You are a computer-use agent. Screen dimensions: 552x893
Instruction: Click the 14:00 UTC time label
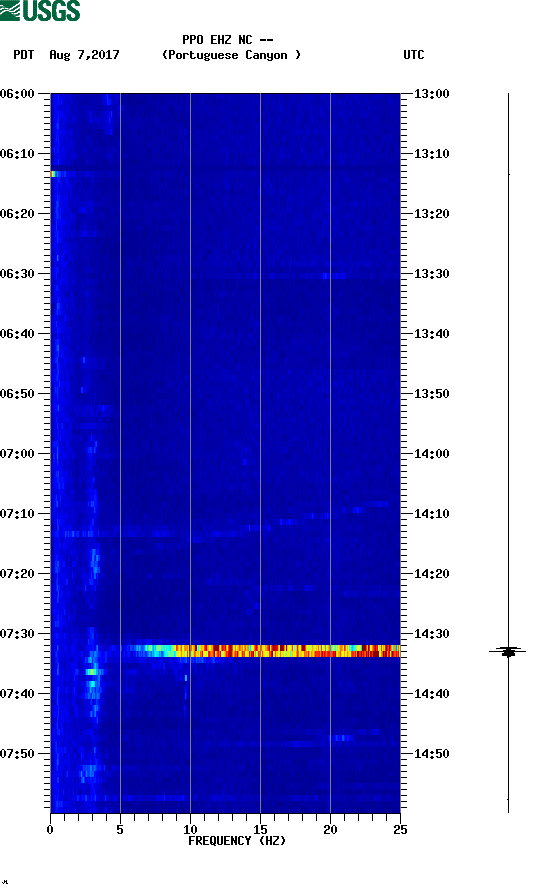pyautogui.click(x=432, y=454)
